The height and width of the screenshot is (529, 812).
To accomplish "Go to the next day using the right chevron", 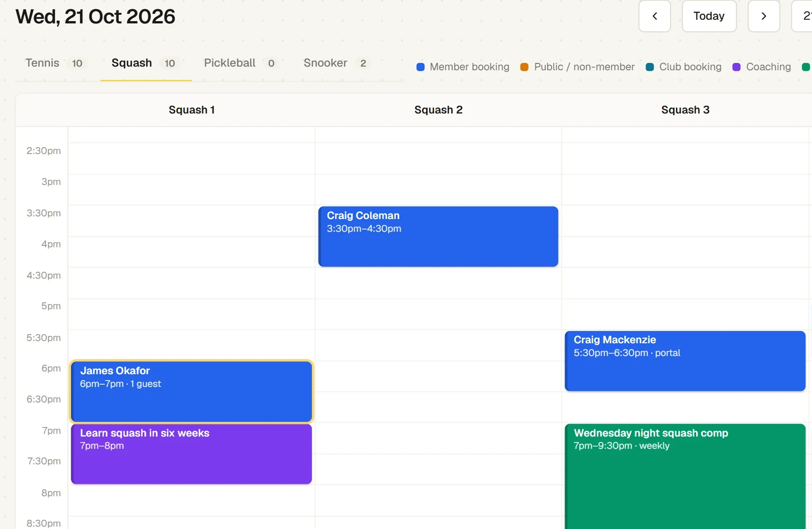I will (x=763, y=16).
